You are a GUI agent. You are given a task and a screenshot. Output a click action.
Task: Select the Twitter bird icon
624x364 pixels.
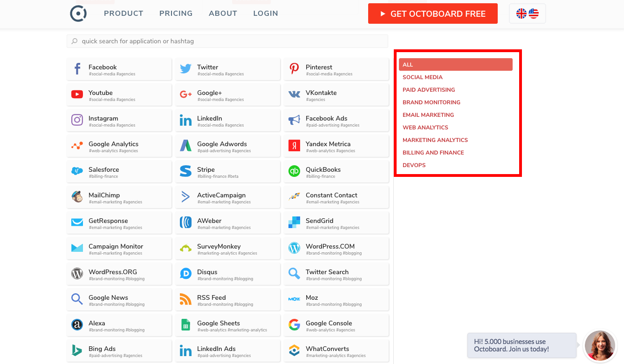185,69
